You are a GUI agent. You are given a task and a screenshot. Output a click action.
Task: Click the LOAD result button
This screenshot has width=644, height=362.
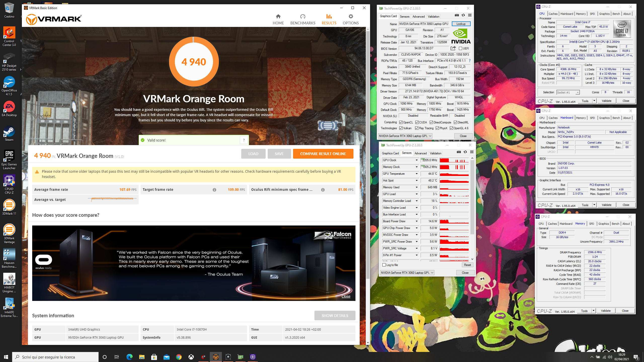253,154
